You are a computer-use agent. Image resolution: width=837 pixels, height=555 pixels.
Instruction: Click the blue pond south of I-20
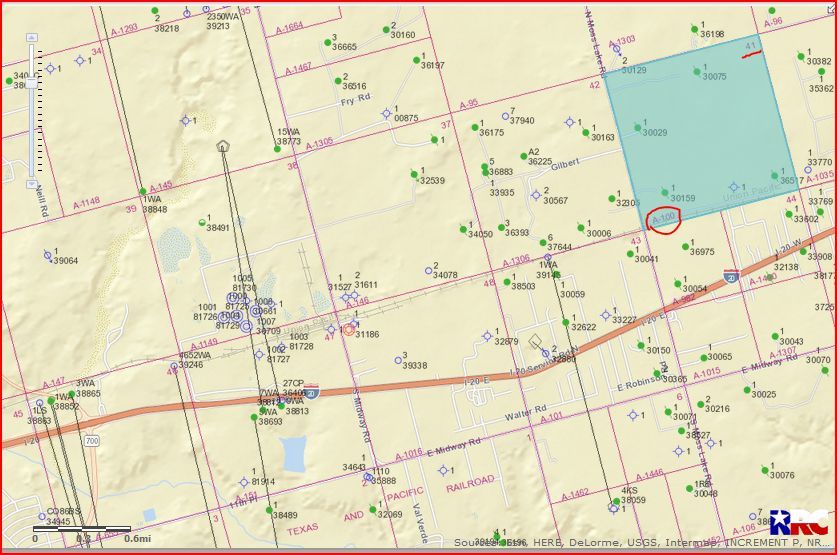pos(294,454)
